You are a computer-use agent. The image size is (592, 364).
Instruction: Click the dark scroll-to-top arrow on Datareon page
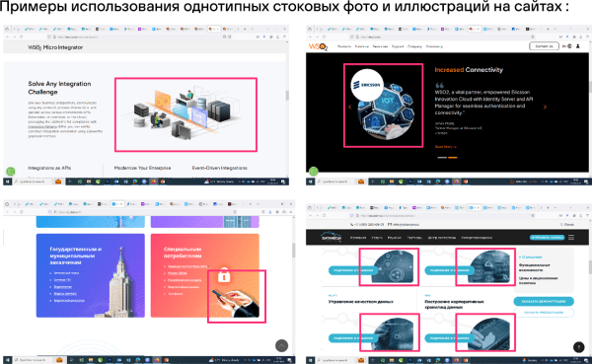(x=579, y=346)
